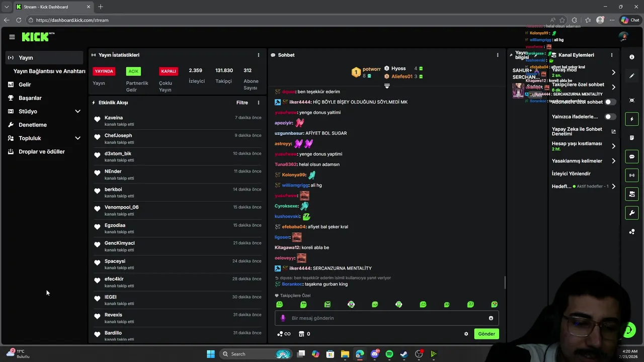Click the Gönder send button
The width and height of the screenshot is (644, 362).
pos(487,334)
